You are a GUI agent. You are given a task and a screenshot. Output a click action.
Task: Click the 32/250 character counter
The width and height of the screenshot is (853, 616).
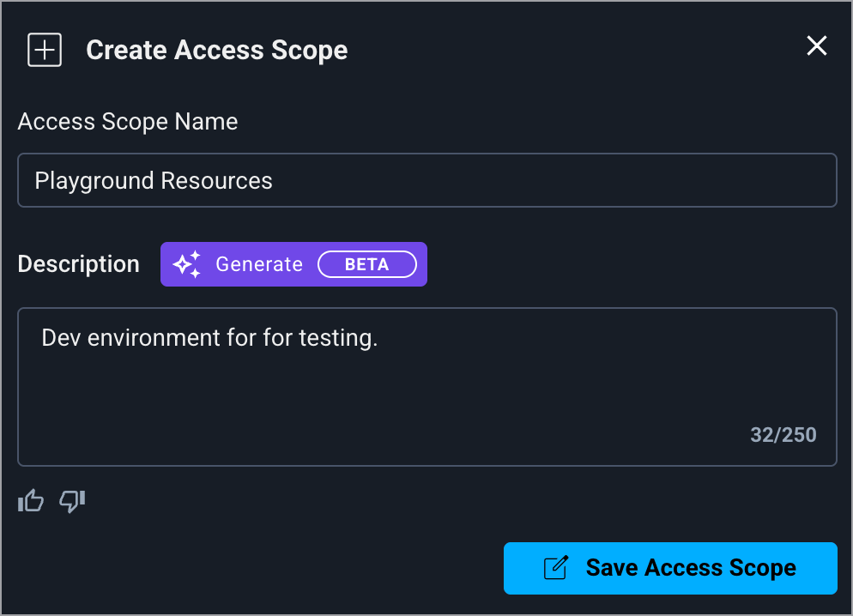(x=783, y=435)
